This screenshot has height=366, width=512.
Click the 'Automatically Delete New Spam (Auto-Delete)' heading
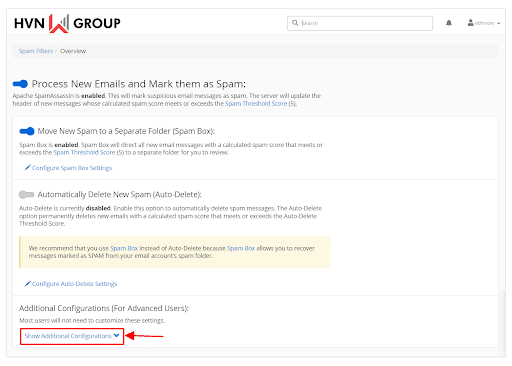coord(120,194)
